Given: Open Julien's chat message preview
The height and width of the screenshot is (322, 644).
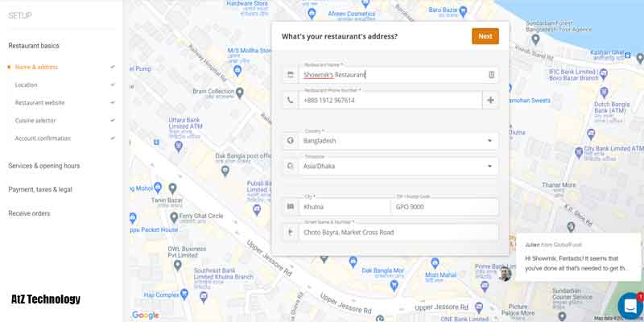Looking at the screenshot, I should [x=578, y=258].
